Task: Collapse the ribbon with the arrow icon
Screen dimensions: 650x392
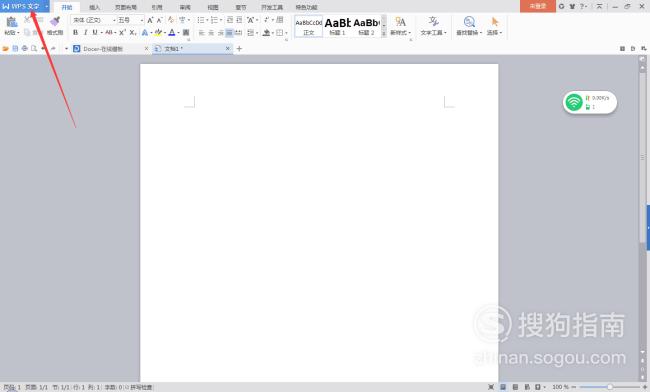Action: point(600,6)
